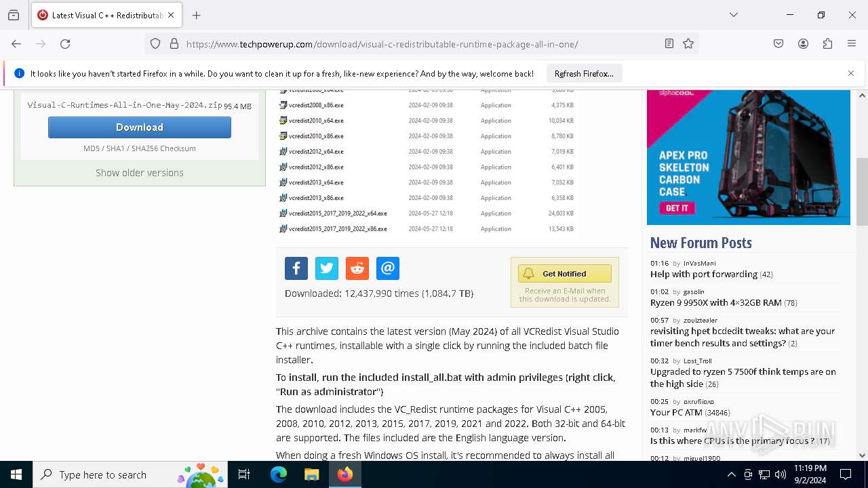Toggle reader view icon
This screenshot has height=488, width=868.
click(x=669, y=44)
